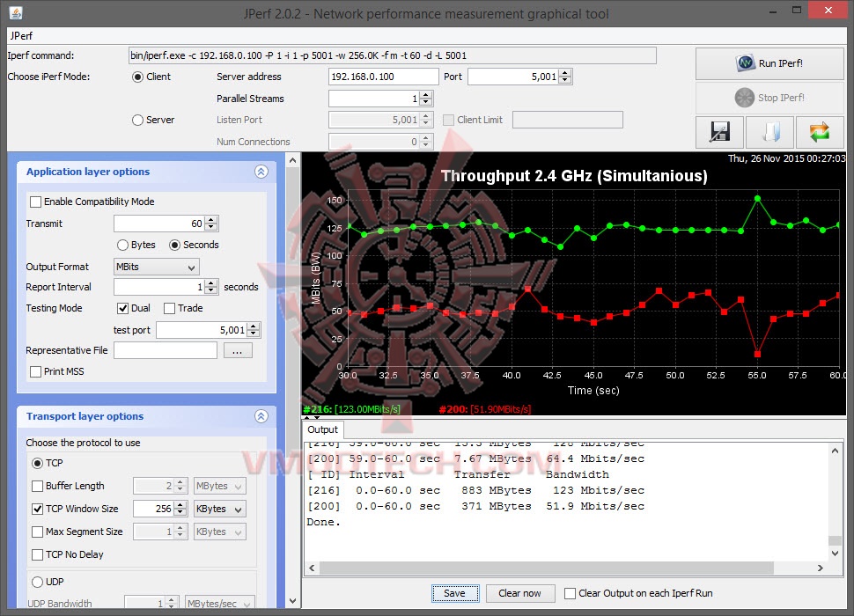Open Max Segment Size KBytes dropdown
The height and width of the screenshot is (616, 854).
pyautogui.click(x=219, y=532)
